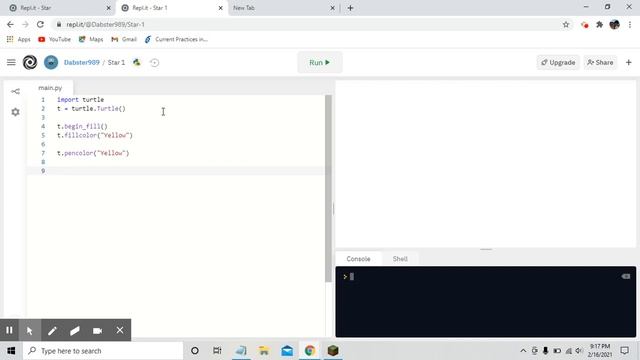Bookmark this page with star icon
The height and width of the screenshot is (360, 640).
point(566,24)
